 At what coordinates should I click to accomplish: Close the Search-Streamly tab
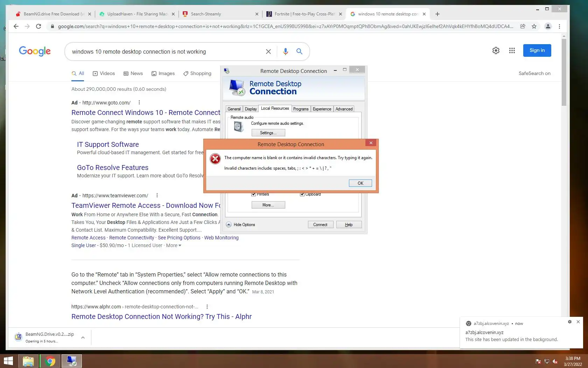coord(257,14)
